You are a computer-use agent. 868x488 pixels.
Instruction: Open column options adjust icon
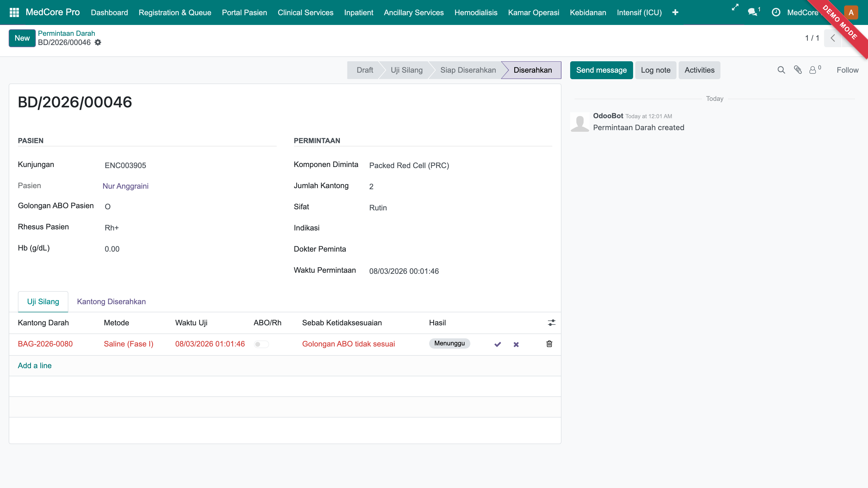[552, 323]
